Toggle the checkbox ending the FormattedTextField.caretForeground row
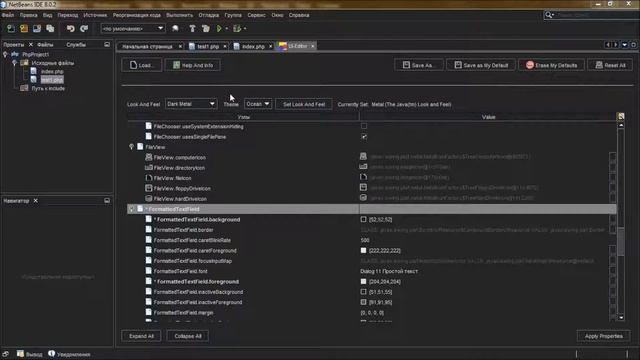This screenshot has height=360, width=640. coord(613,250)
